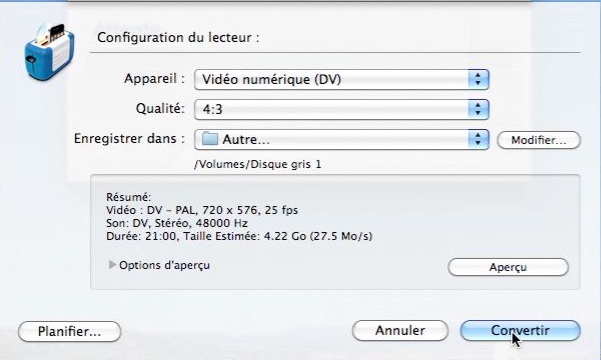Click the Aperçu preview button
The height and width of the screenshot is (360, 601).
pyautogui.click(x=508, y=267)
